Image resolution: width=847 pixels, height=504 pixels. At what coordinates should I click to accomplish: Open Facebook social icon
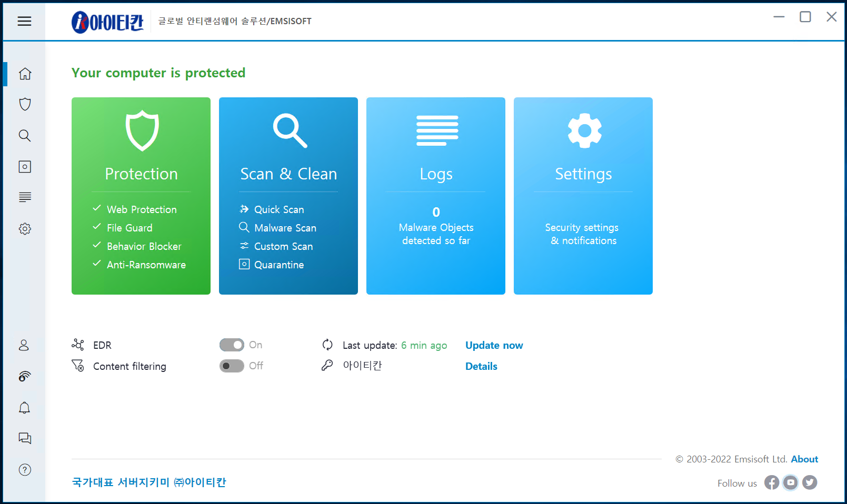[x=772, y=482]
